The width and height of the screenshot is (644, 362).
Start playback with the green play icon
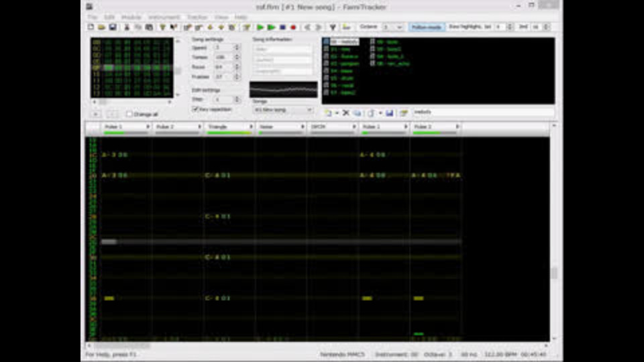click(x=260, y=27)
